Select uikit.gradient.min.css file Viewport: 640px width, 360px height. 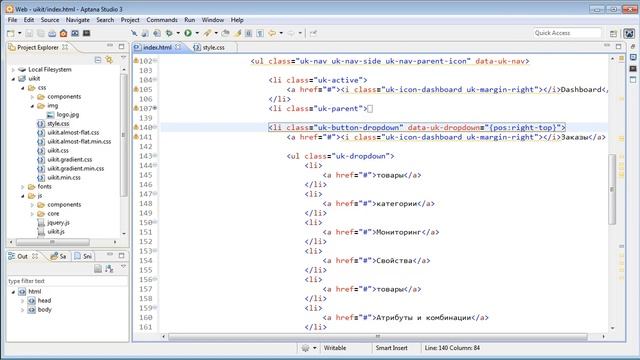pos(71,169)
